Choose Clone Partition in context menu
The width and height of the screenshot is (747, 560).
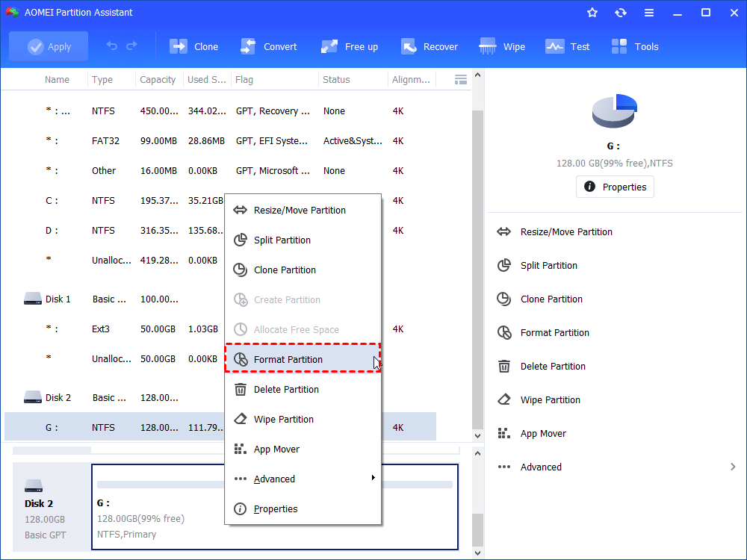[x=303, y=270]
